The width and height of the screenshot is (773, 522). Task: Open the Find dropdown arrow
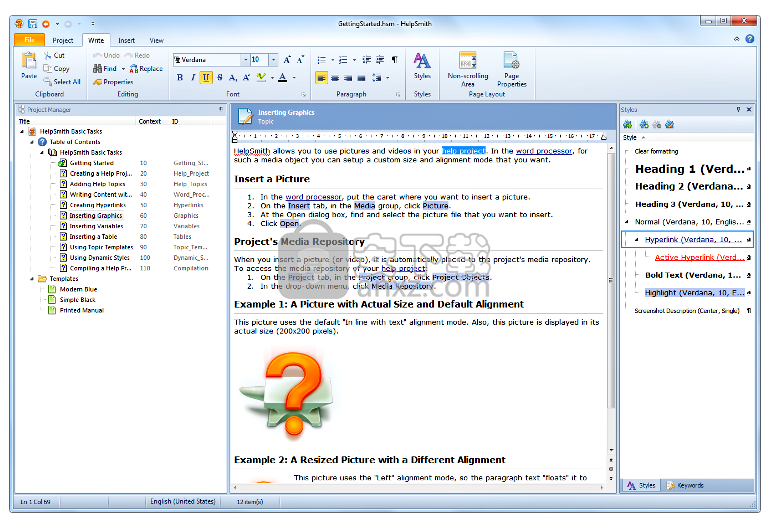123,69
